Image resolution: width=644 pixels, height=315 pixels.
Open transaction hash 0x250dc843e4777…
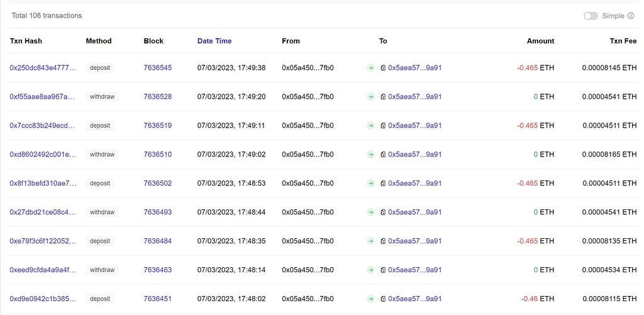pyautogui.click(x=43, y=68)
